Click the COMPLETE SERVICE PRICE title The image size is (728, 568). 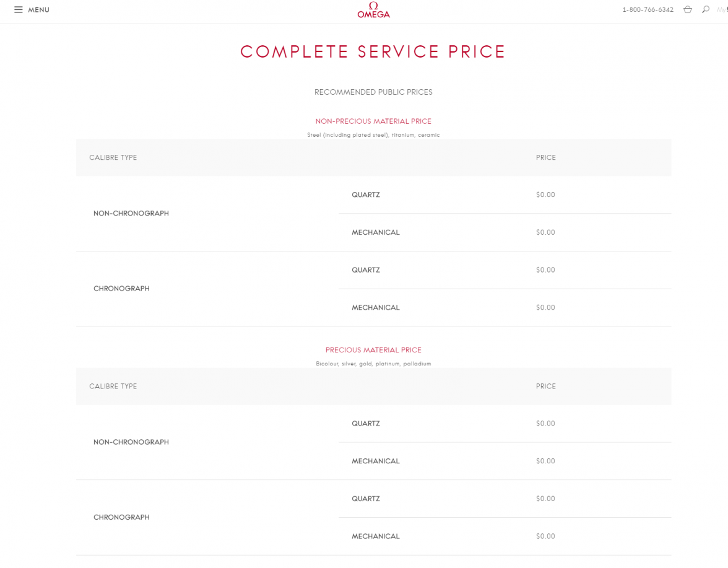click(x=373, y=51)
